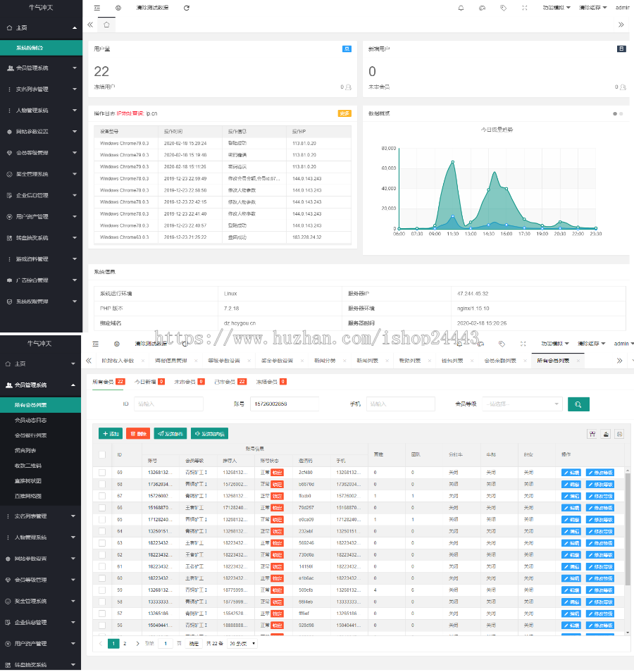Image resolution: width=634 pixels, height=672 pixels.
Task: Expand 奖金管理系统 in the upper sidebar
Action: click(41, 174)
